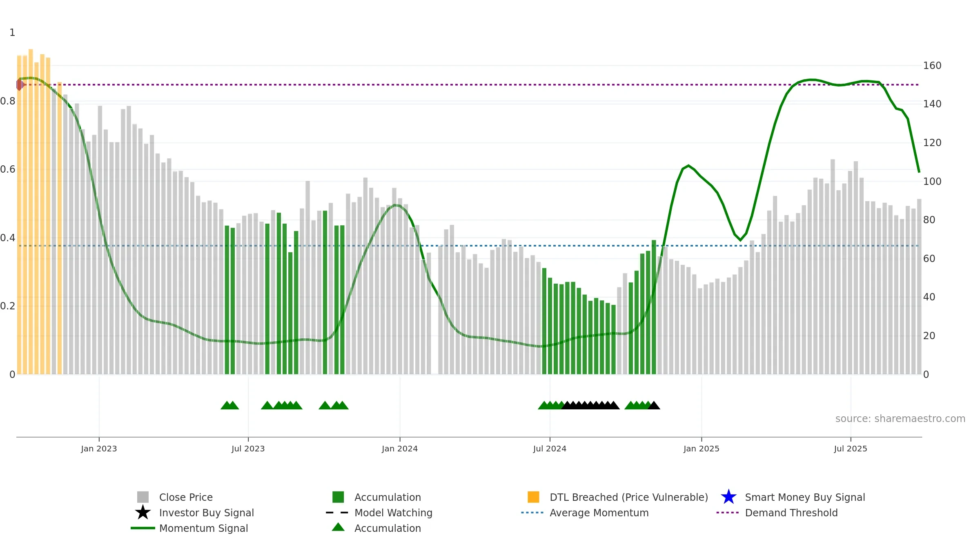Click the source: sharemaestro.com text

[x=900, y=419]
